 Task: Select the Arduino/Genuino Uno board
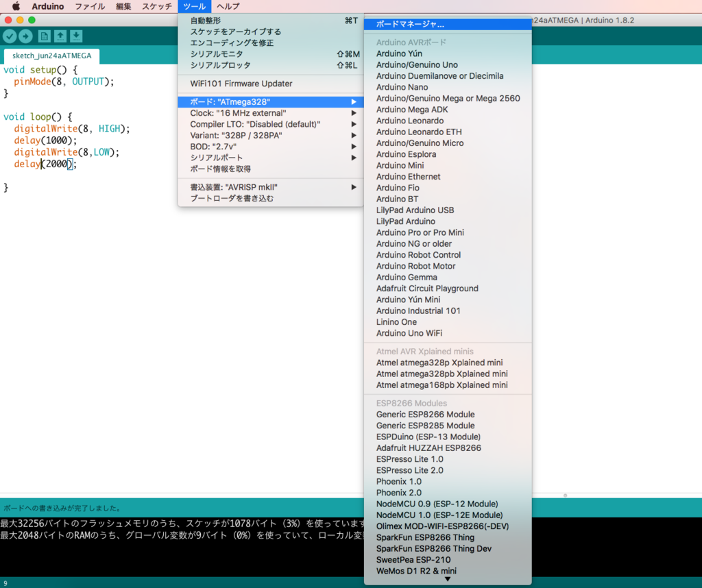(x=448, y=65)
